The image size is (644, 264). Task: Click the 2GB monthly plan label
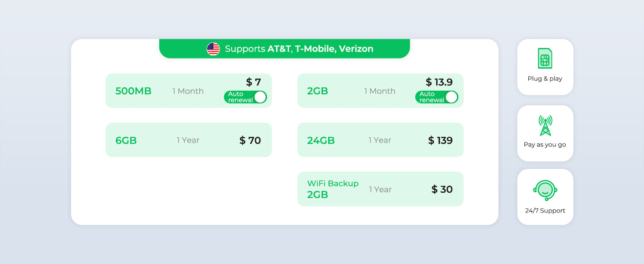pos(318,91)
